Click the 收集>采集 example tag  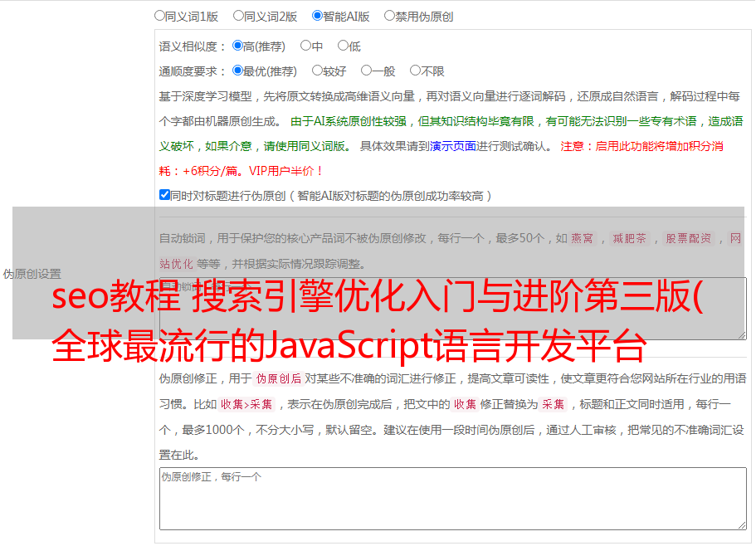246,404
